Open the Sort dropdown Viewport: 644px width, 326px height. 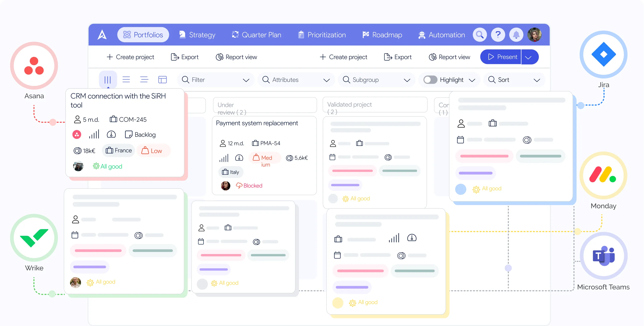(514, 80)
